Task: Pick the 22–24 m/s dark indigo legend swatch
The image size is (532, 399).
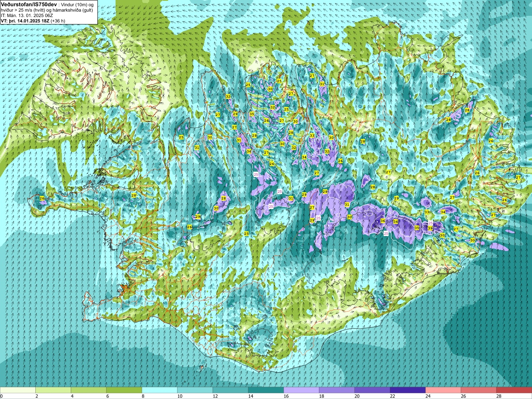Action: tap(408, 390)
